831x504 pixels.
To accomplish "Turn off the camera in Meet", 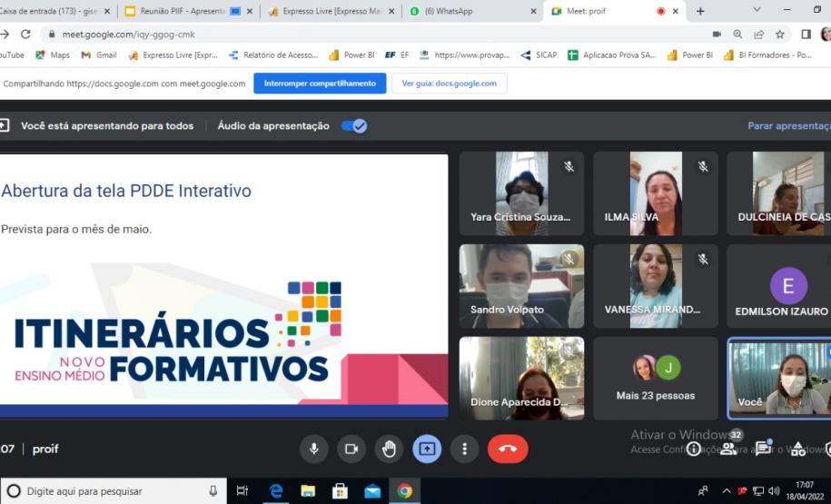I will click(351, 449).
